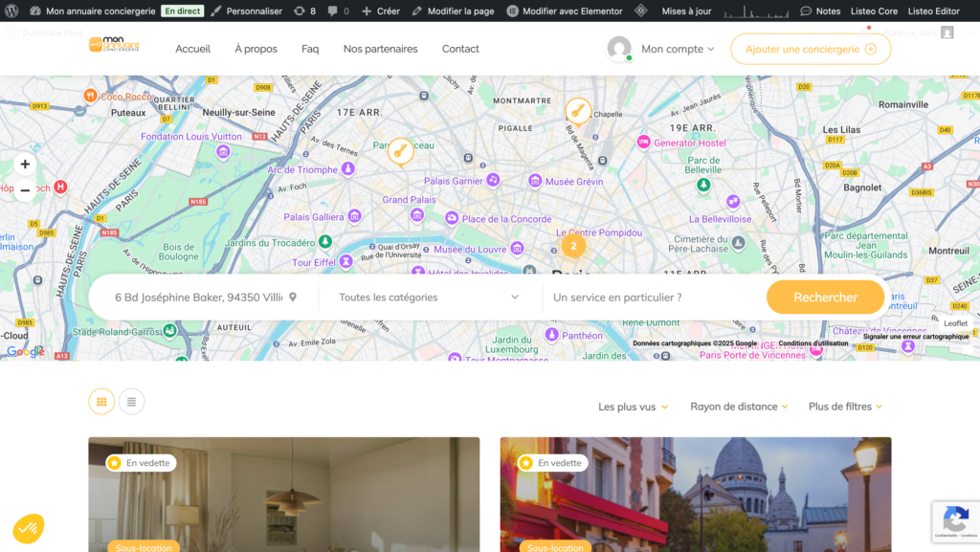Open the Faq page
The width and height of the screenshot is (980, 552).
tap(310, 49)
